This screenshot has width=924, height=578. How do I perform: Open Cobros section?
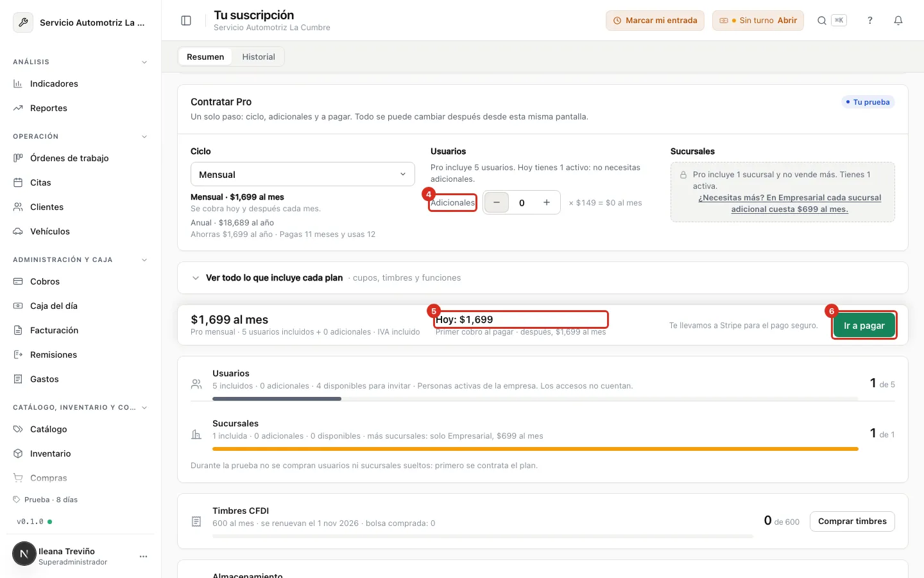[80, 281]
